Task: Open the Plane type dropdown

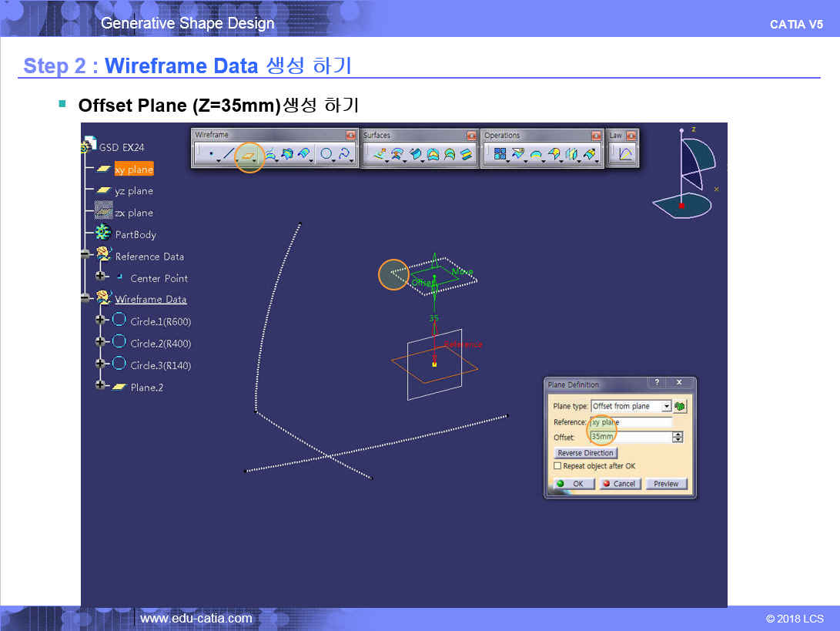Action: pyautogui.click(x=666, y=407)
